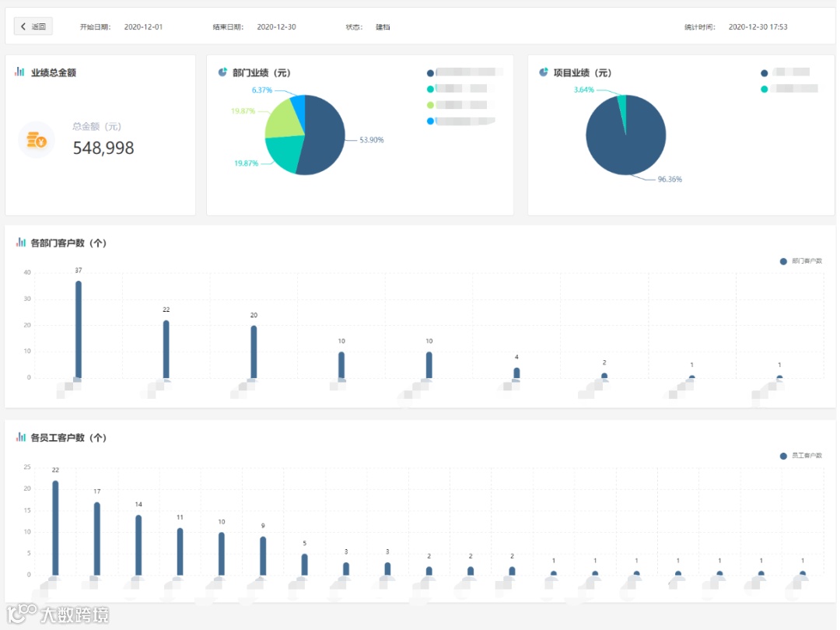Click the 6.37% percentage label
Image resolution: width=840 pixels, height=630 pixels.
(262, 89)
